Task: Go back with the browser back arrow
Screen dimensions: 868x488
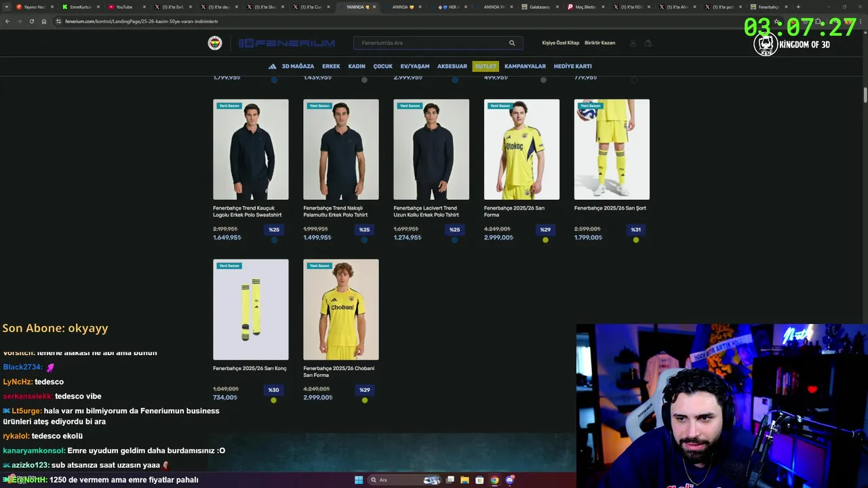Action: 7,21
